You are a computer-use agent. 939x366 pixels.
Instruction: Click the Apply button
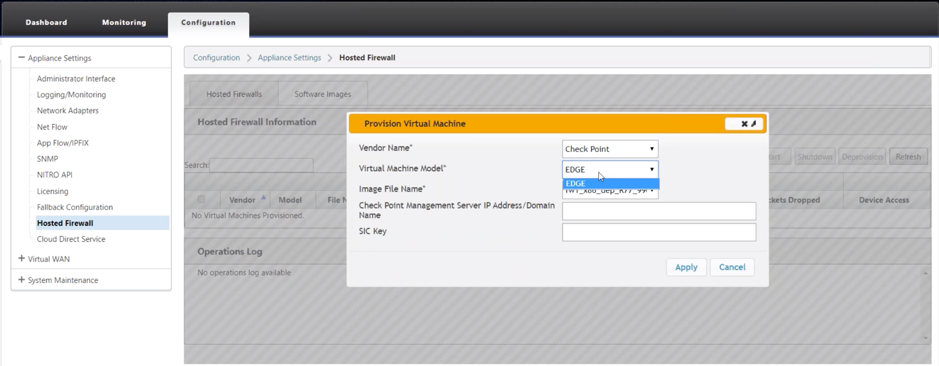(686, 267)
